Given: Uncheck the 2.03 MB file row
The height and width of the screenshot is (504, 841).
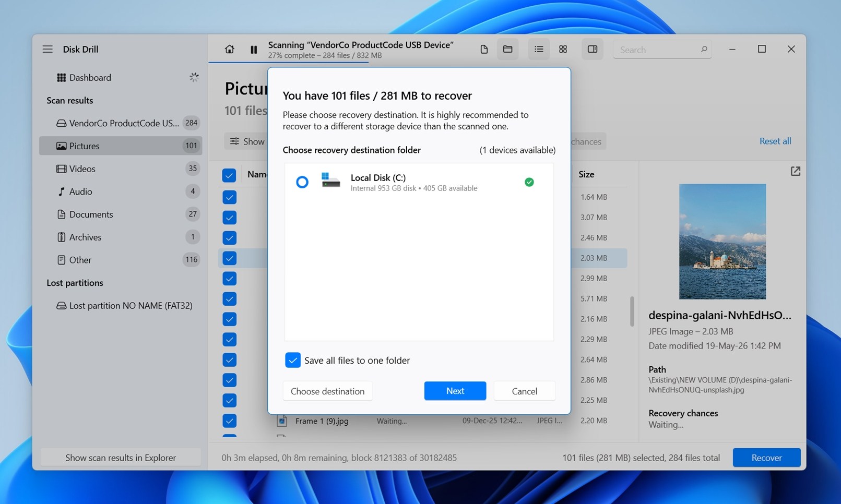Looking at the screenshot, I should [229, 258].
